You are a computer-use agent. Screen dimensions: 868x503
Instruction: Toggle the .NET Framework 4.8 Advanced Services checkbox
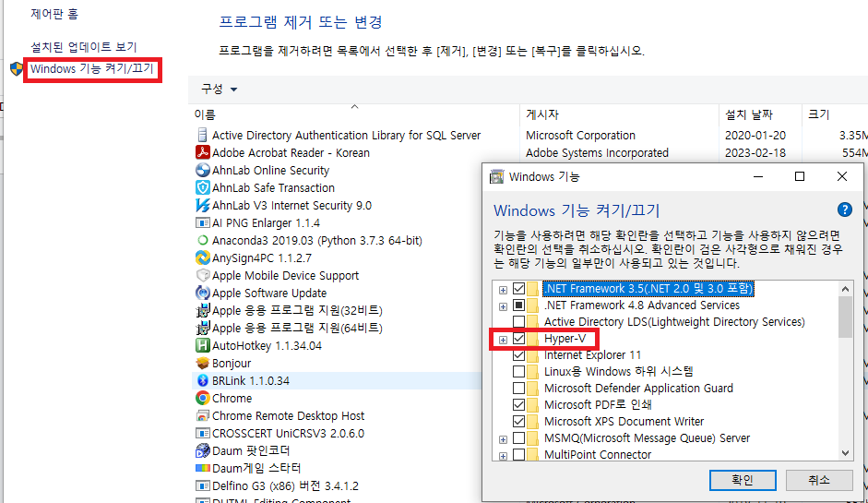[x=518, y=305]
